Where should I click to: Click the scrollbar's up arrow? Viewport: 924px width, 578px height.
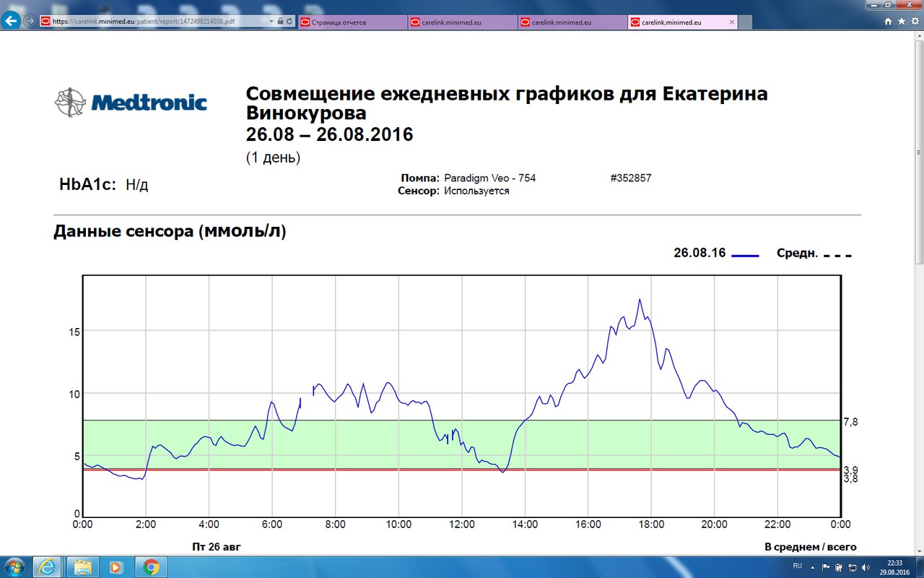tap(918, 35)
